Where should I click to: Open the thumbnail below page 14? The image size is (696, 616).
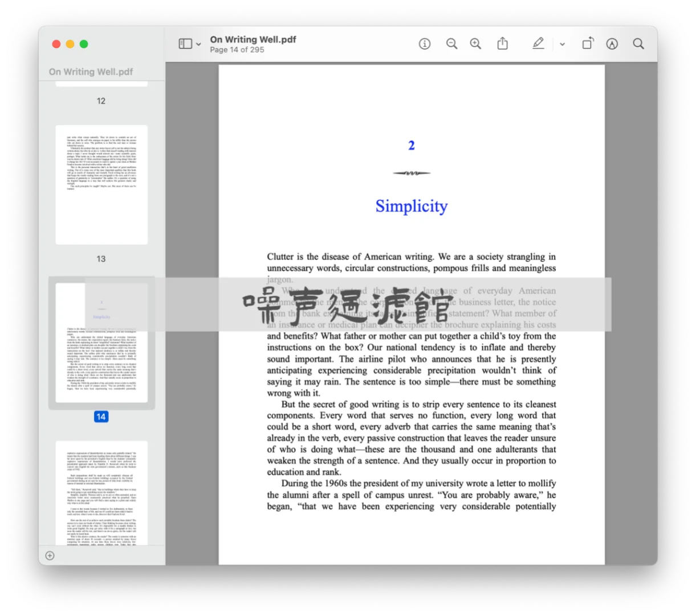101,493
